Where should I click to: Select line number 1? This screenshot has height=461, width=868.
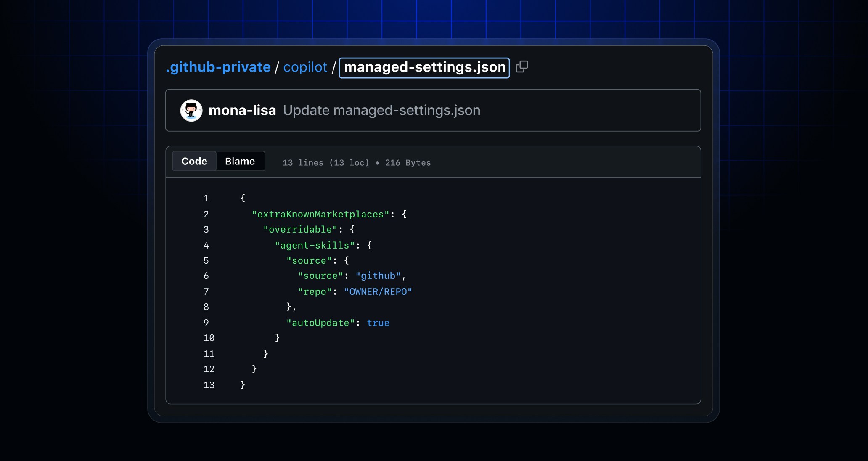(x=206, y=198)
